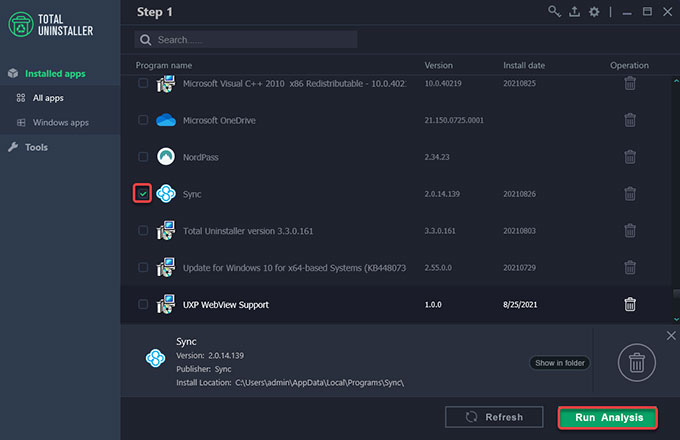Click scrollbar up arrow of program list
The image size is (680, 440).
pyautogui.click(x=676, y=81)
